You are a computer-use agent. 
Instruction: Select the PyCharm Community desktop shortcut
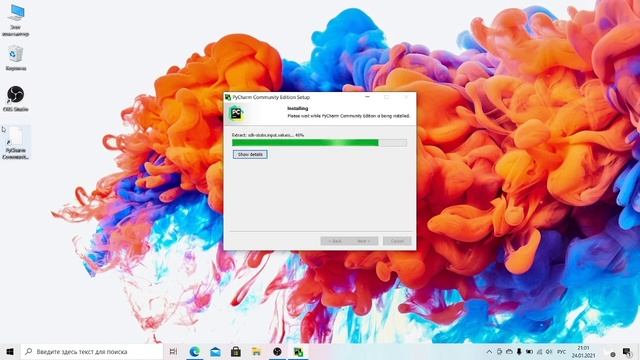click(16, 142)
